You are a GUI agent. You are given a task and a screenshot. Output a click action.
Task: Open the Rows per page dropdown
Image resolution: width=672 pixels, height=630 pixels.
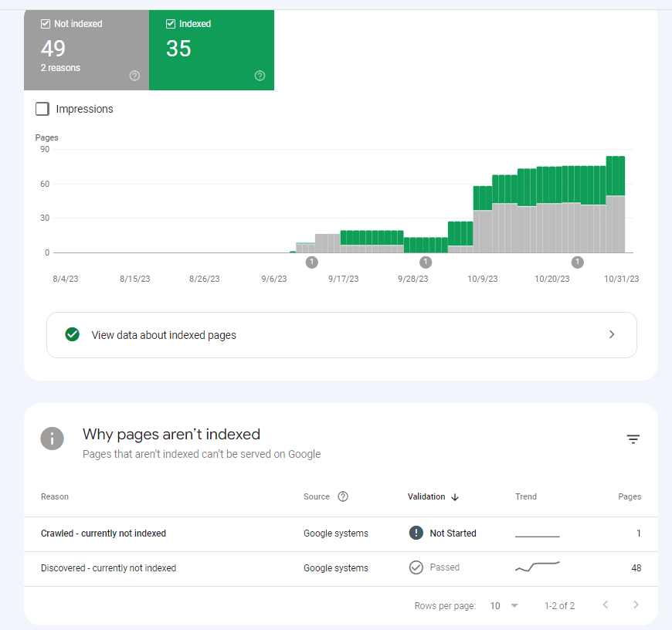(504, 605)
